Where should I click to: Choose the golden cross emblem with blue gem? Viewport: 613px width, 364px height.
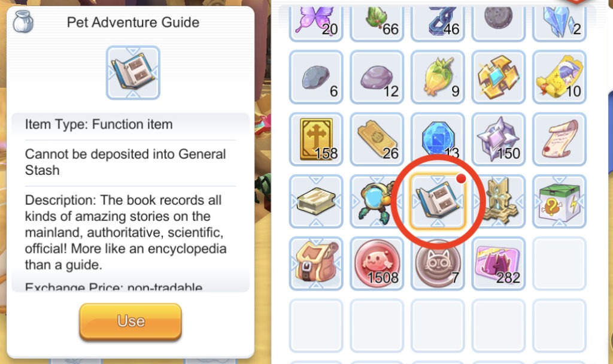coord(499,77)
